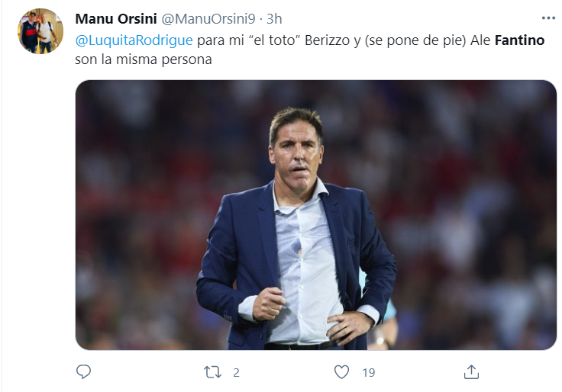The width and height of the screenshot is (562, 392).
Task: Open the tweet's 3h timestamp permalink
Action: click(x=273, y=19)
